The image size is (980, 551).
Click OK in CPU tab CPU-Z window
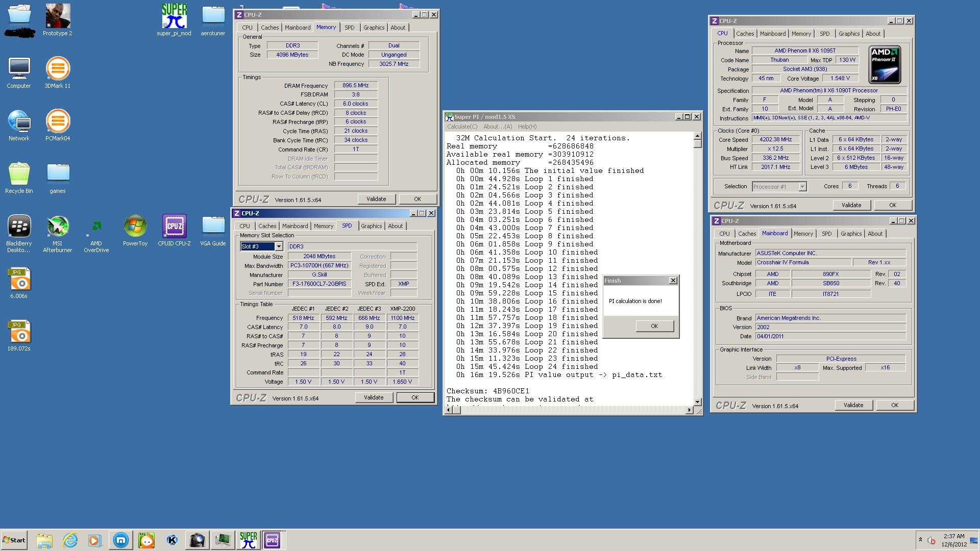point(893,205)
